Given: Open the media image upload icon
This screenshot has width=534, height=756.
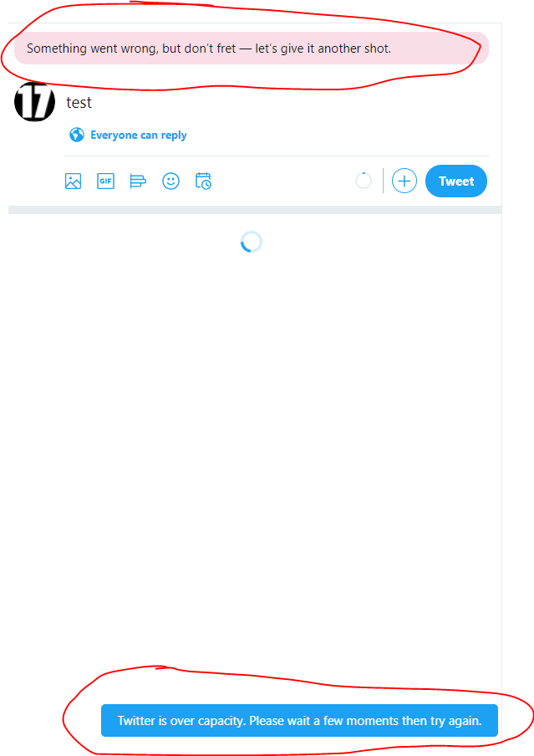Looking at the screenshot, I should pyautogui.click(x=74, y=181).
